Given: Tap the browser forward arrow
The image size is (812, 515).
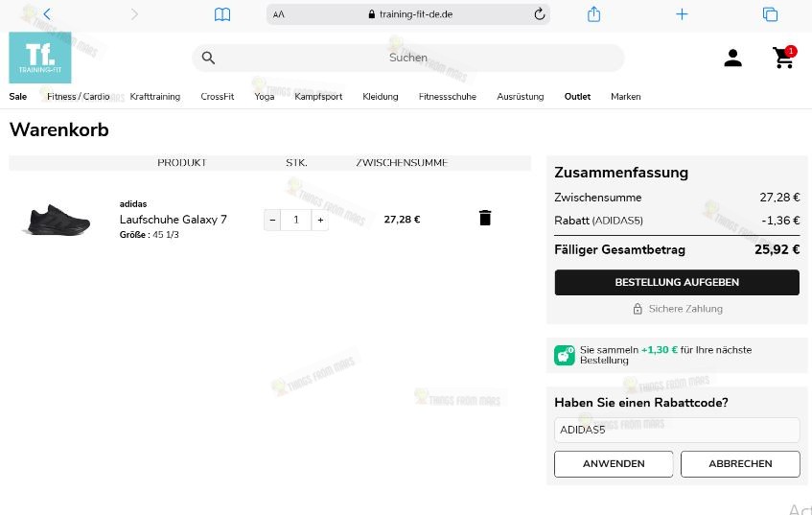Looking at the screenshot, I should pos(134,14).
